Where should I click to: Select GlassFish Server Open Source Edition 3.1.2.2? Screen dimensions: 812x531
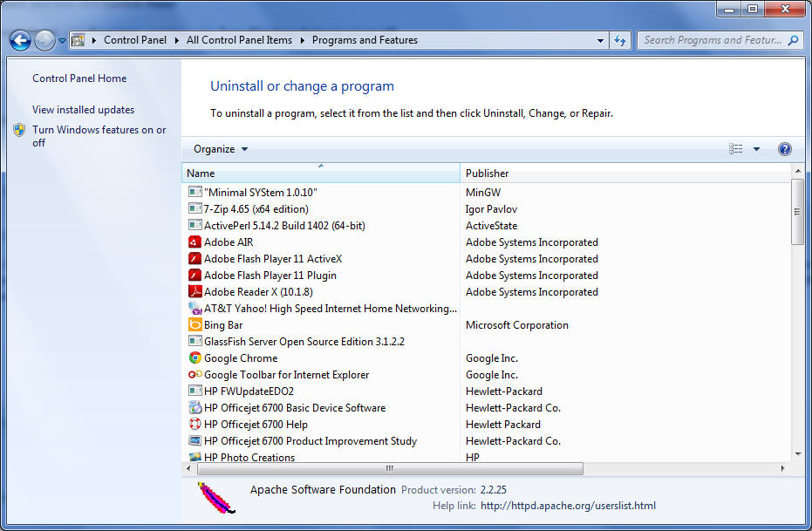click(x=304, y=342)
